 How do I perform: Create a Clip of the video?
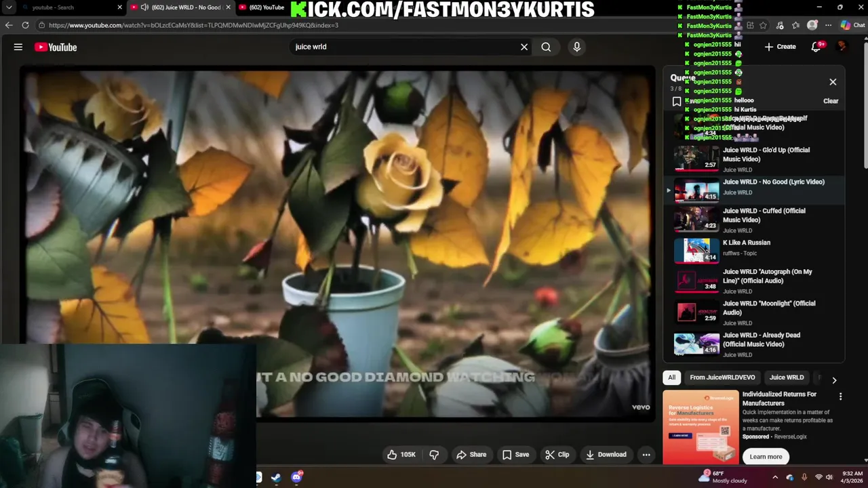pos(557,455)
